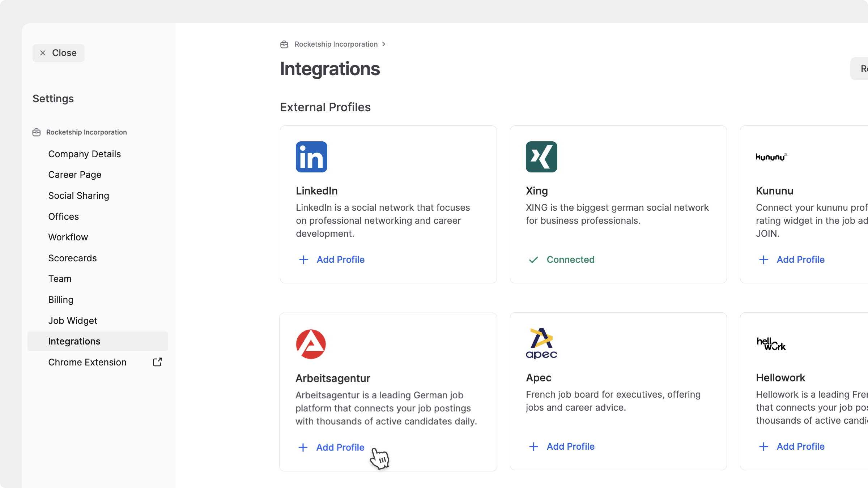
Task: Click the external link icon beside Chrome Extension
Action: tap(157, 362)
